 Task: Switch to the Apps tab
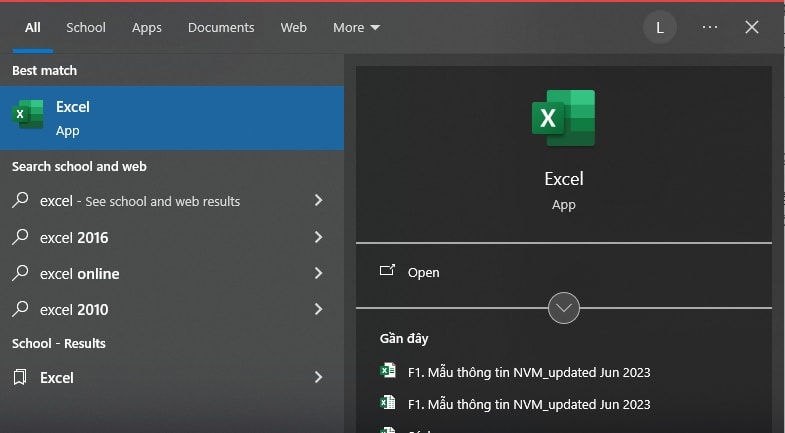click(147, 28)
